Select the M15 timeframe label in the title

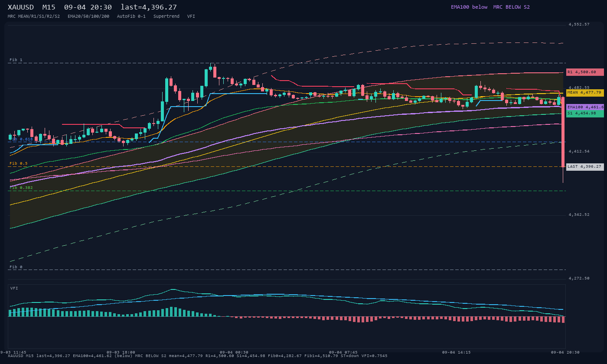(x=49, y=7)
